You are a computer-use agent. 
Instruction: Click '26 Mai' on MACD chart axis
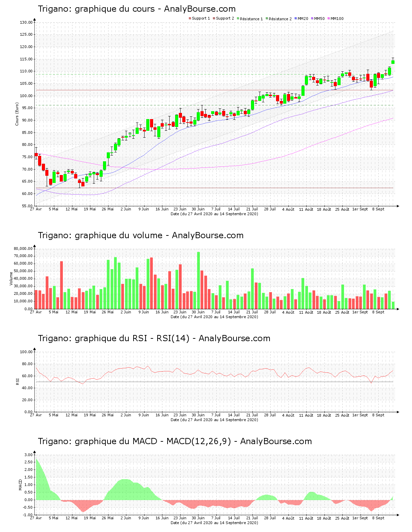tap(108, 518)
